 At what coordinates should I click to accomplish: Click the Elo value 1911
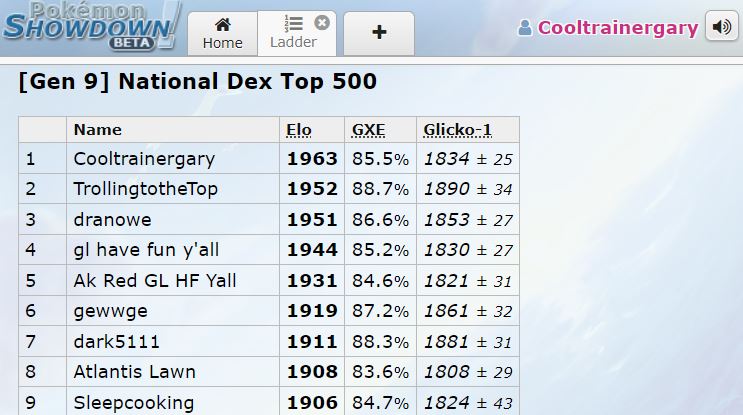(x=312, y=342)
